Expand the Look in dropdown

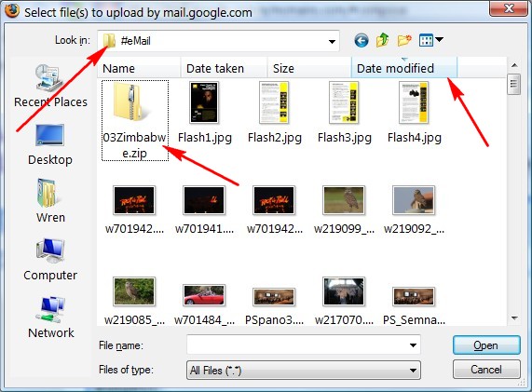pos(332,41)
